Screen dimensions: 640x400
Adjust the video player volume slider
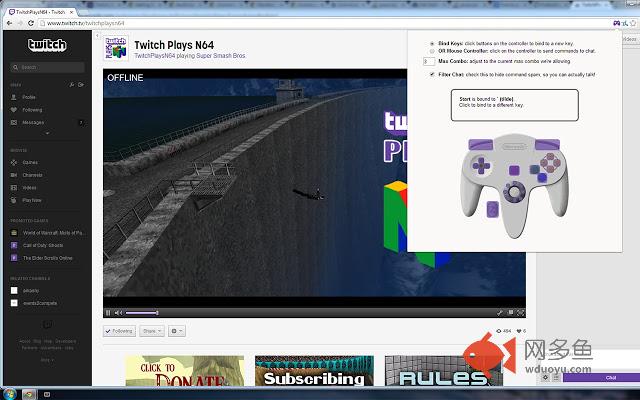(141, 313)
